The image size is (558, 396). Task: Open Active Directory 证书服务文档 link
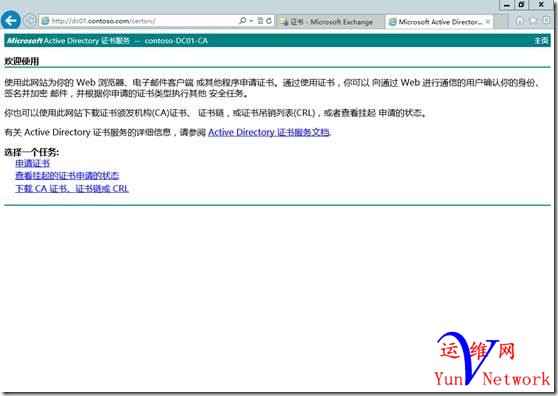pyautogui.click(x=269, y=132)
